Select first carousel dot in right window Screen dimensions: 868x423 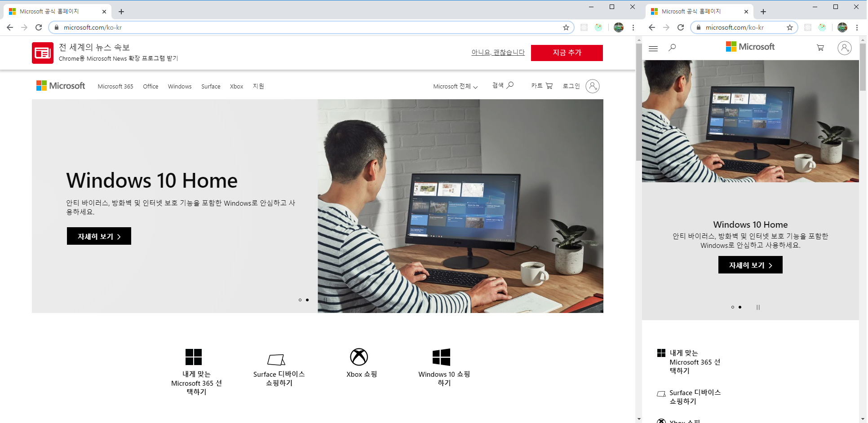tap(733, 307)
